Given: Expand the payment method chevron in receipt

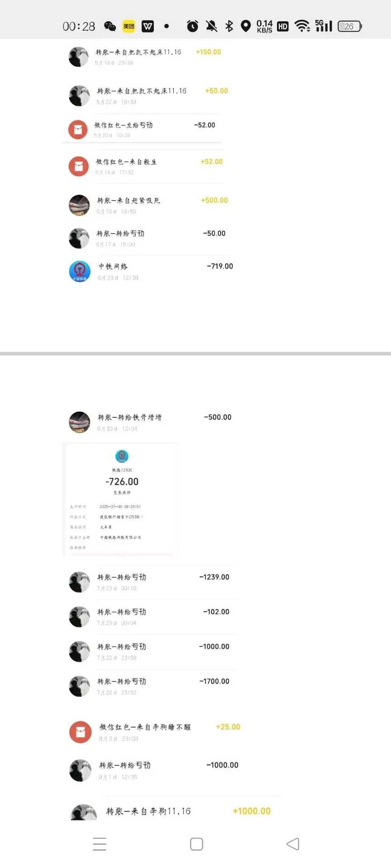Looking at the screenshot, I should coord(143,516).
